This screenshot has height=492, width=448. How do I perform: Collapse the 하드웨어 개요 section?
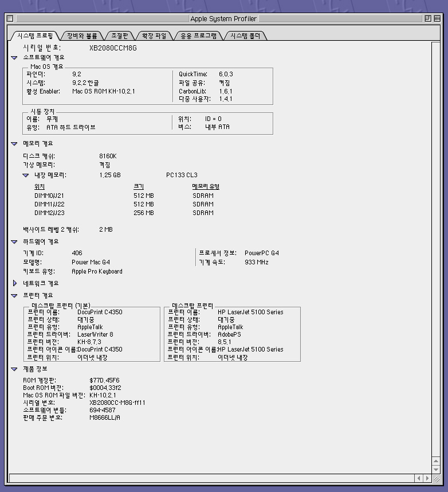14,242
